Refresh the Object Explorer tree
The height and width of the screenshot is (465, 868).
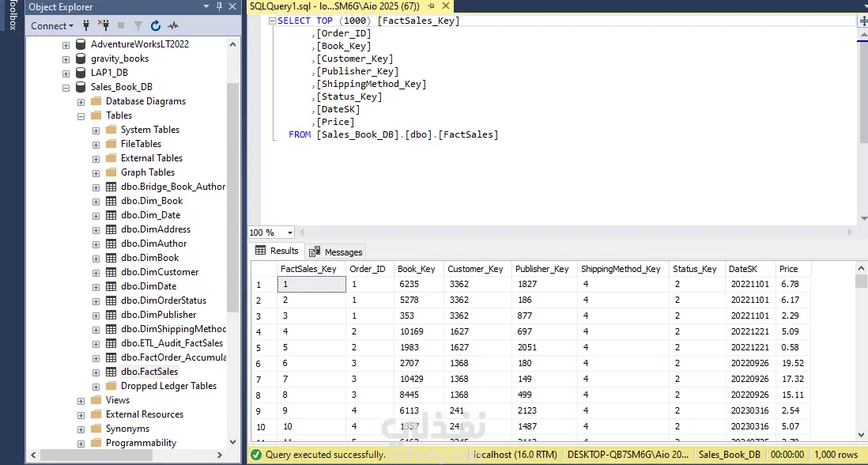(156, 26)
